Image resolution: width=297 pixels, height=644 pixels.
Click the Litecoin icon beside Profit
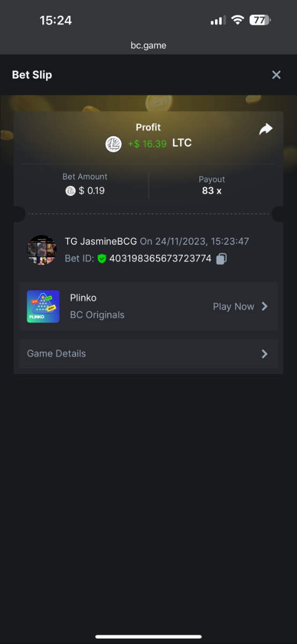click(113, 144)
